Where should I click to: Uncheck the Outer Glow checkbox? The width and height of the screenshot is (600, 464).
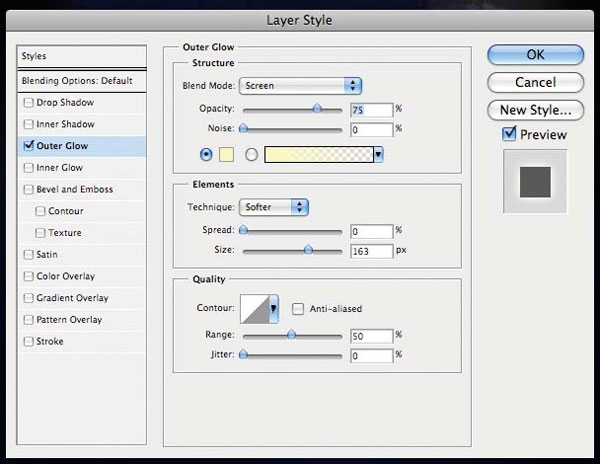(28, 145)
